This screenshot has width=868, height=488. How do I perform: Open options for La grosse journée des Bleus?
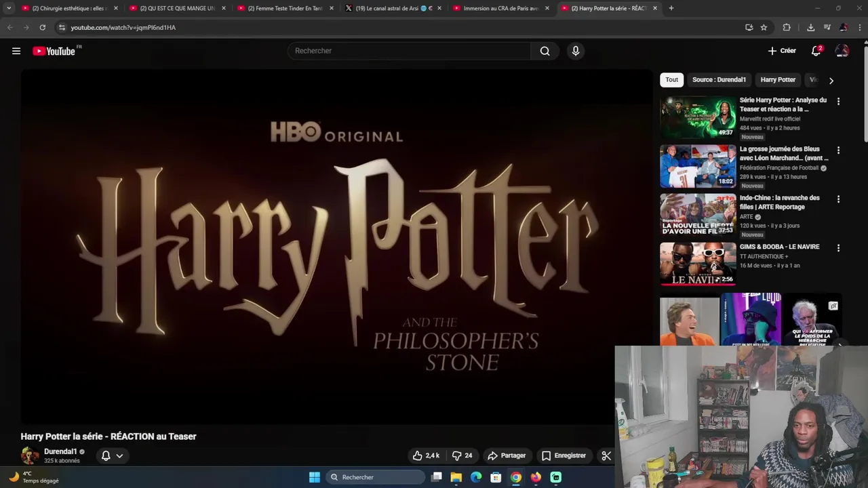click(x=838, y=150)
